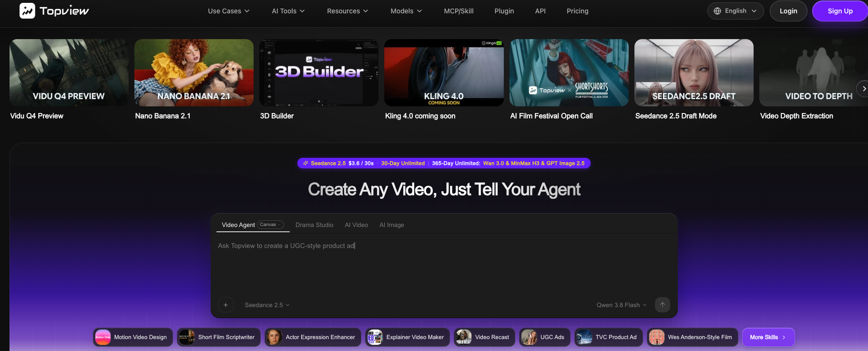Screen dimensions: 868x351
Task: Open the More Skills button
Action: tap(768, 337)
